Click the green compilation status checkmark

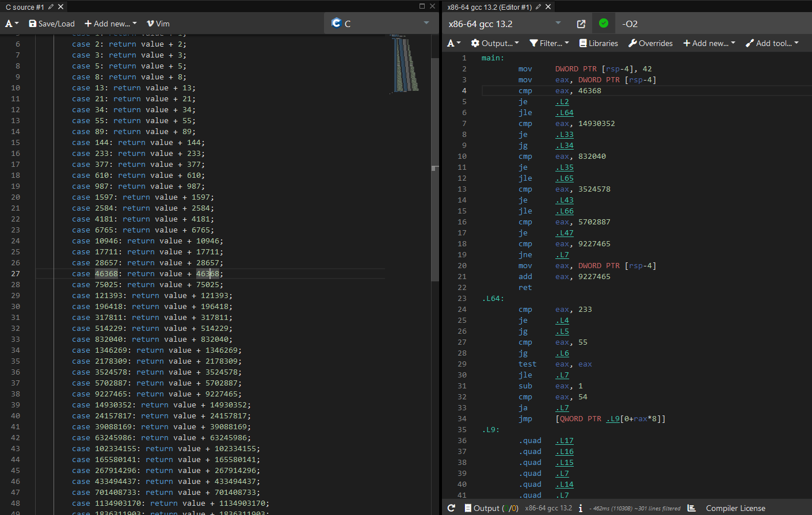(x=603, y=24)
